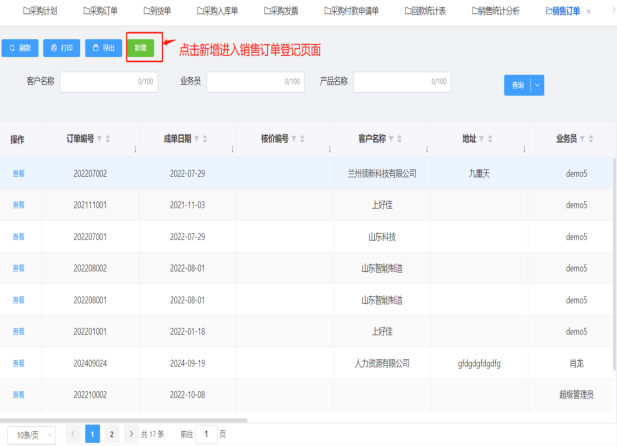Click the green 新增 button
617x446 pixels.
[141, 48]
